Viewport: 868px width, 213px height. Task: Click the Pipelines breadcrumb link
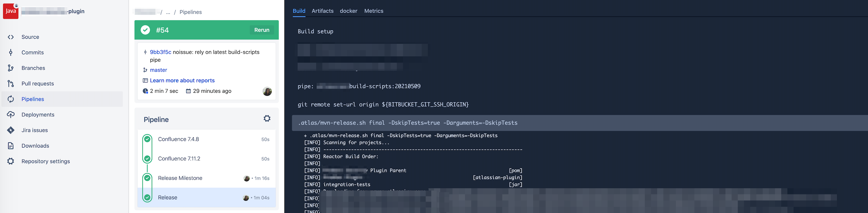(x=191, y=12)
